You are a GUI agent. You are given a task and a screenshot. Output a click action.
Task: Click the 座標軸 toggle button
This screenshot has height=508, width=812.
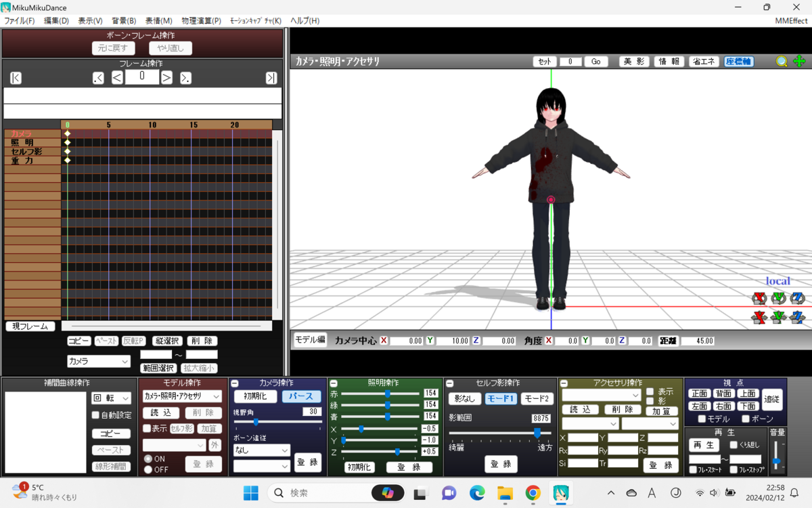[739, 62]
